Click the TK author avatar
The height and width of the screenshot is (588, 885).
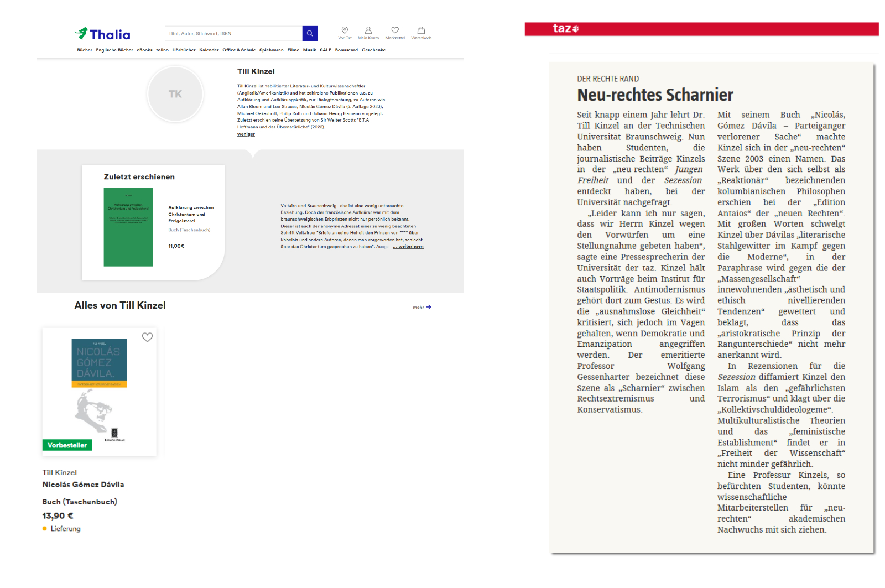[175, 94]
